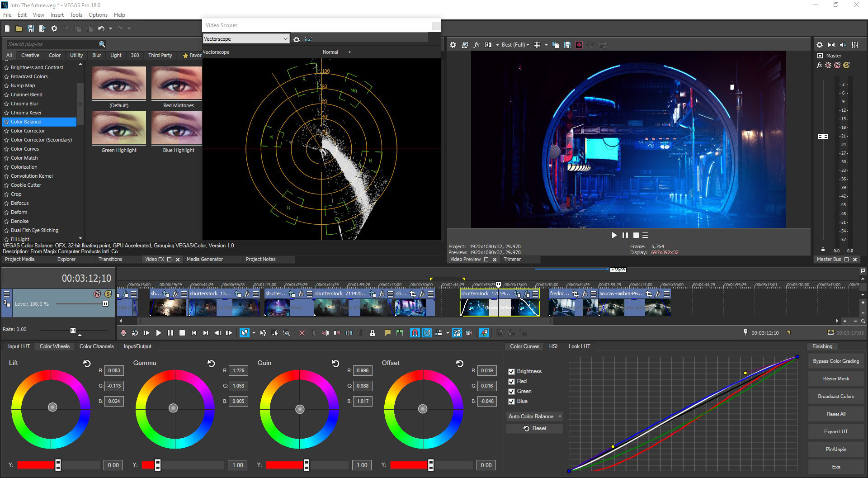This screenshot has height=478, width=868.
Task: Insert a marker using the green flag icon
Action: point(400,333)
